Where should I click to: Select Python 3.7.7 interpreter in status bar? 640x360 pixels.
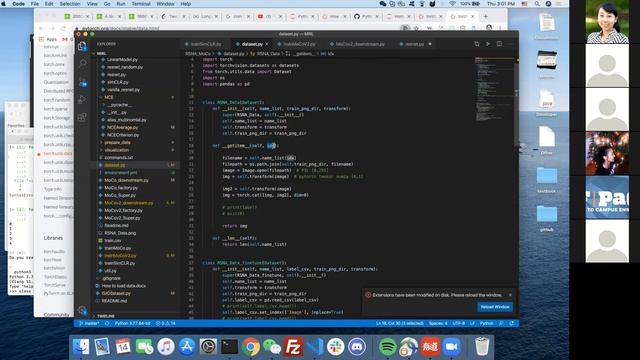coord(132,323)
